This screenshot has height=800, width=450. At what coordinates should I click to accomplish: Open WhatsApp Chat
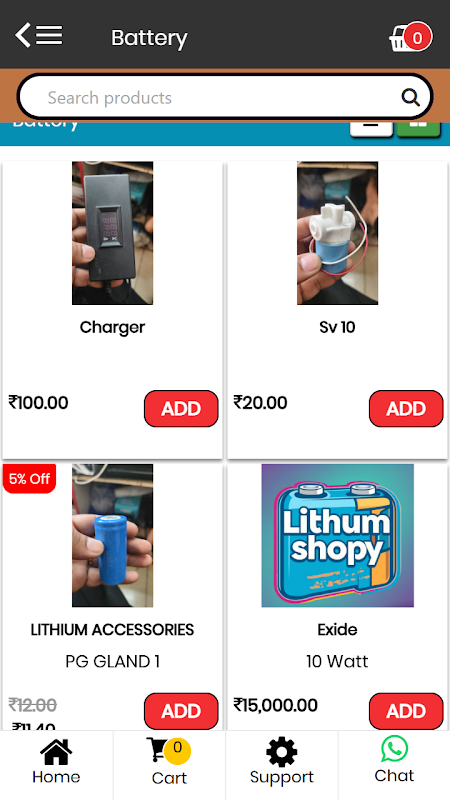[x=394, y=760]
